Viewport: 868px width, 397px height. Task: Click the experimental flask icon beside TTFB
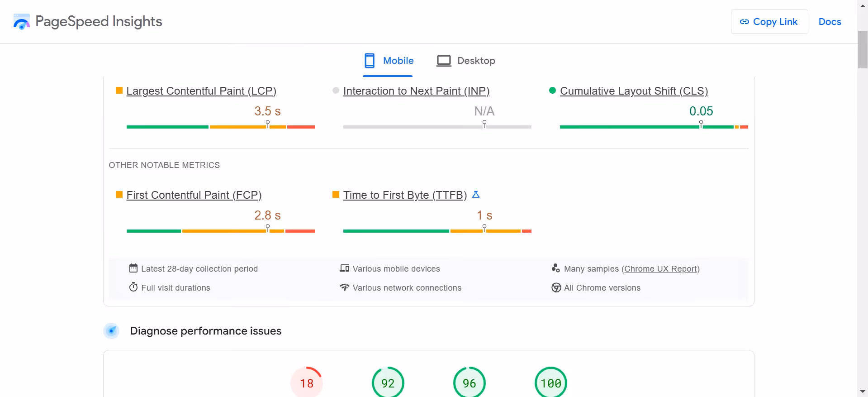pos(476,194)
